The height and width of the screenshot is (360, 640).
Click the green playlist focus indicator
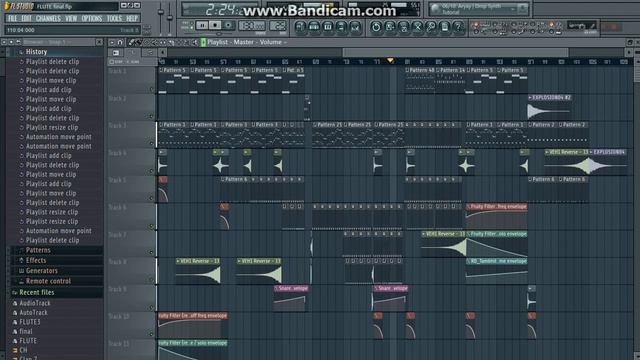click(203, 42)
